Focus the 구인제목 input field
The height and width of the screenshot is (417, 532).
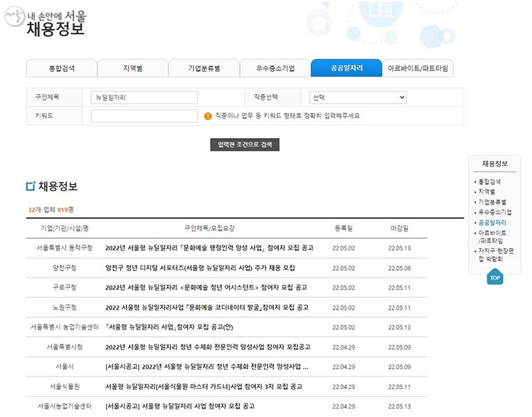[x=144, y=98]
